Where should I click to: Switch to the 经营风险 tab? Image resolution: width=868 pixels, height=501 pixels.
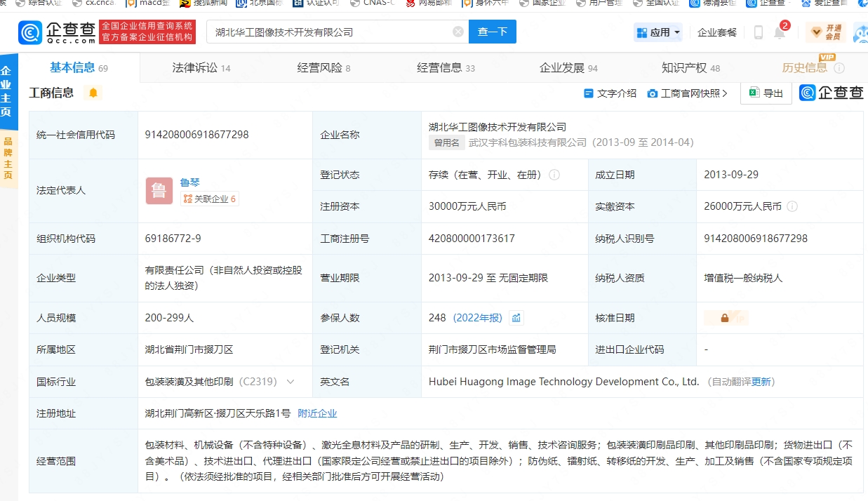(323, 68)
